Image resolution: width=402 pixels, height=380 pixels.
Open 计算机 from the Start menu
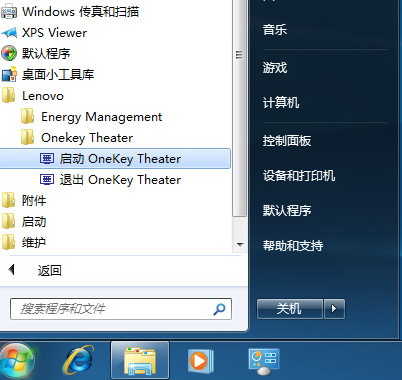(x=281, y=103)
